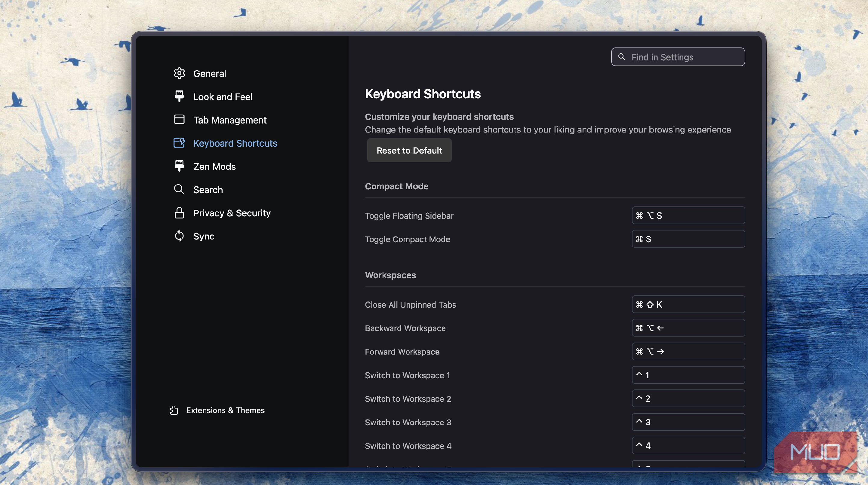This screenshot has width=868, height=485.
Task: Click "Customize your keyboard shortcuts" subheading
Action: point(439,117)
